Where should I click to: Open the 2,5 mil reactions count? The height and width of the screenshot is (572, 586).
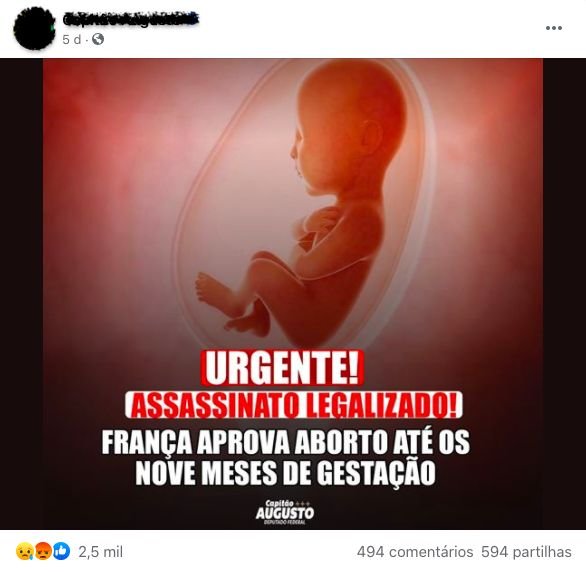coord(101,552)
